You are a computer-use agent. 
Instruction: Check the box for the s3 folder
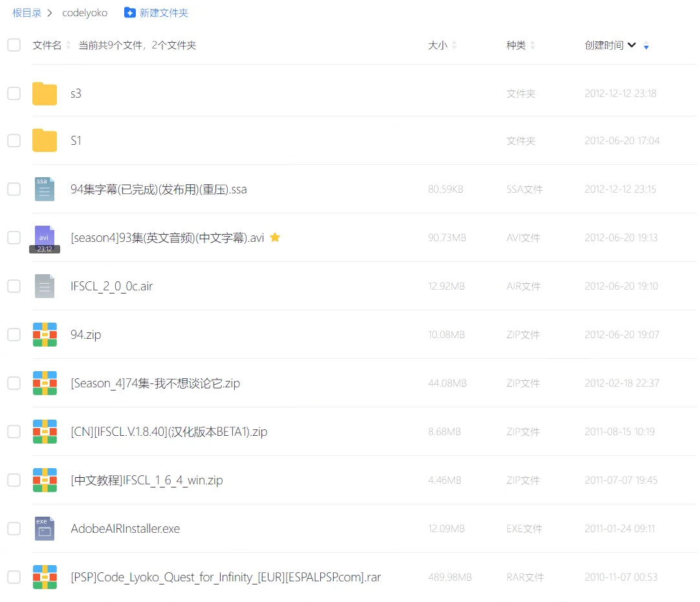tap(14, 93)
